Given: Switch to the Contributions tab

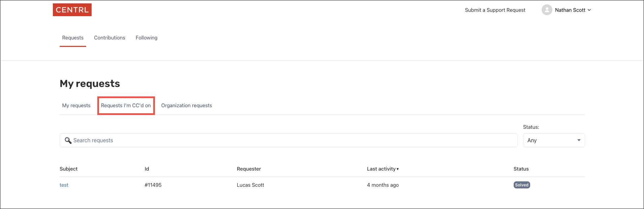Looking at the screenshot, I should click(x=109, y=38).
